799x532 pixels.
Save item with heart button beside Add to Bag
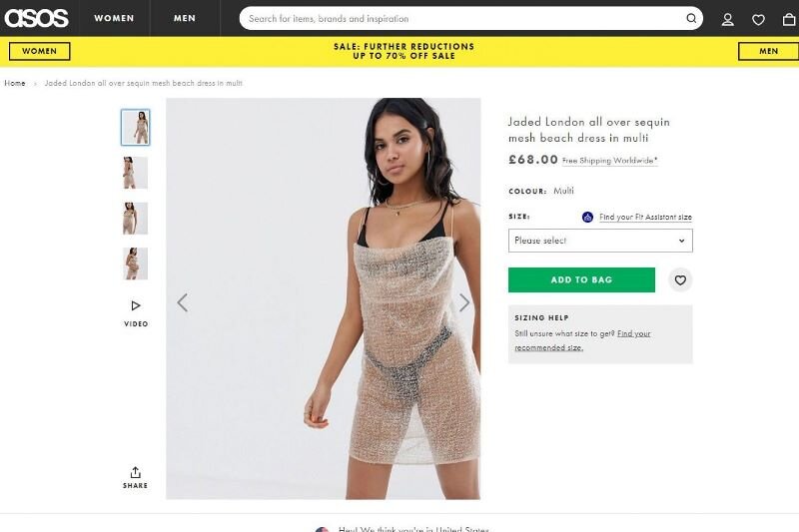(x=680, y=280)
